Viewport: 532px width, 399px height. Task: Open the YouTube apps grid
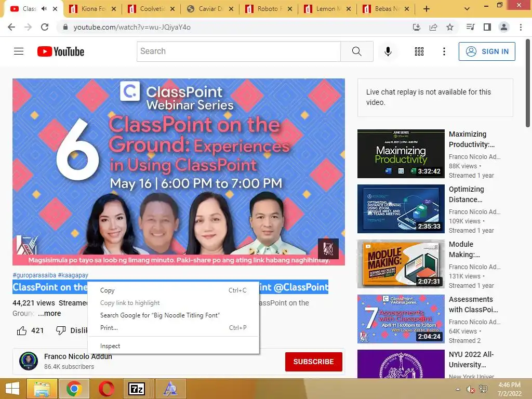(x=419, y=51)
